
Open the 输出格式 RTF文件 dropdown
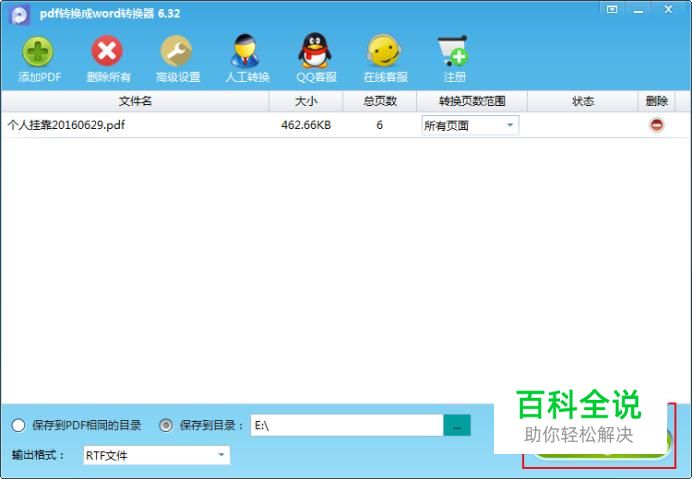coord(157,455)
